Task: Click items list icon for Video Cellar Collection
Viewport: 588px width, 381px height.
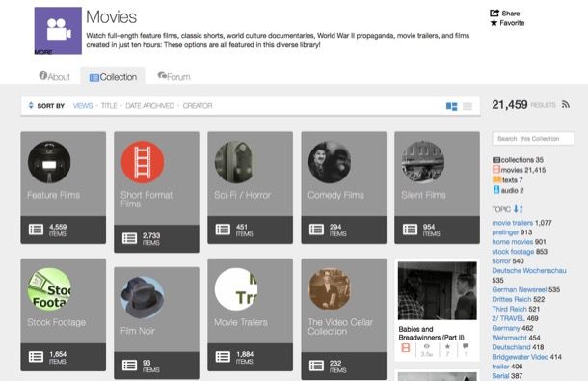Action: click(x=316, y=366)
